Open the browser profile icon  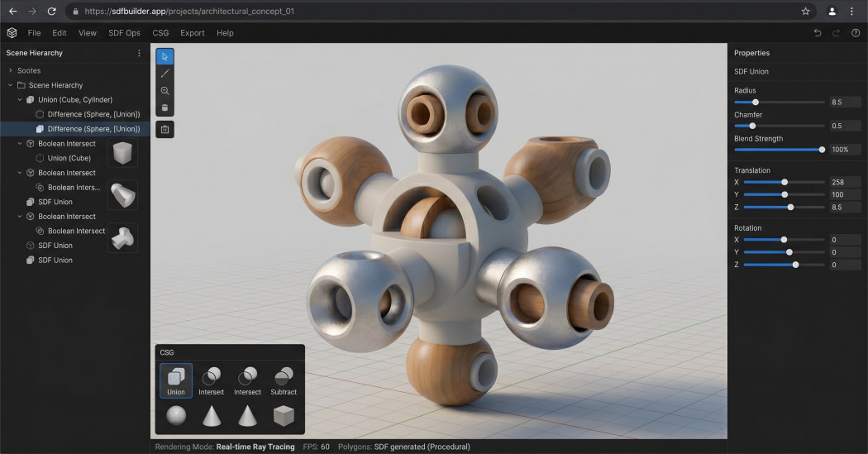pyautogui.click(x=832, y=11)
